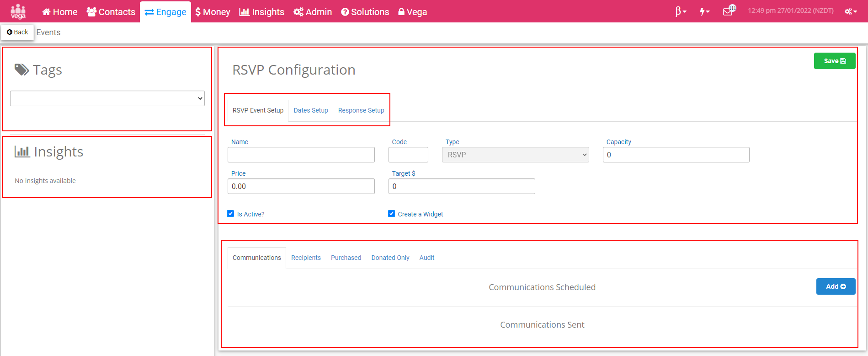The image size is (868, 356).
Task: Click the Communications Sent heading
Action: (542, 325)
